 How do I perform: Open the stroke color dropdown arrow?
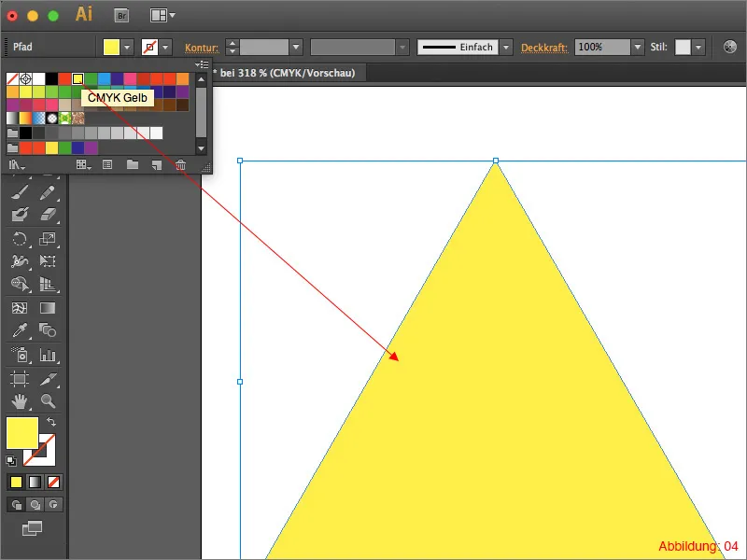coord(165,48)
